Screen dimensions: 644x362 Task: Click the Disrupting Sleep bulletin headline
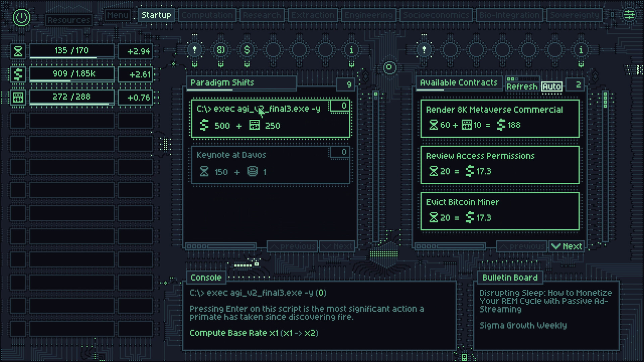pyautogui.click(x=546, y=301)
